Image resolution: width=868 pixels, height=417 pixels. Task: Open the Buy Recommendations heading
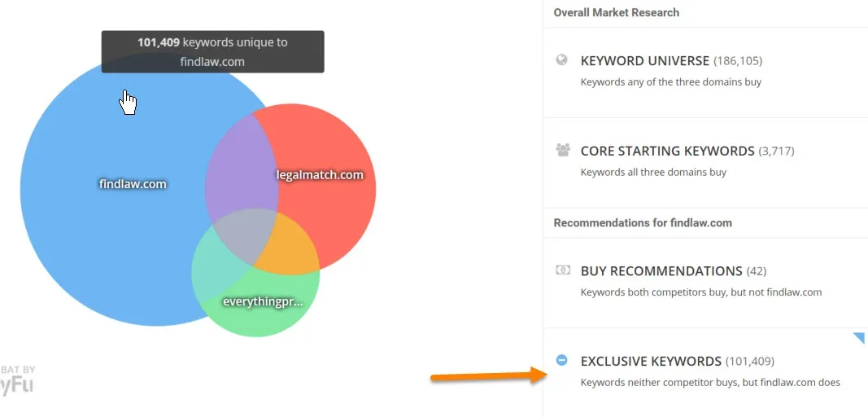[661, 271]
